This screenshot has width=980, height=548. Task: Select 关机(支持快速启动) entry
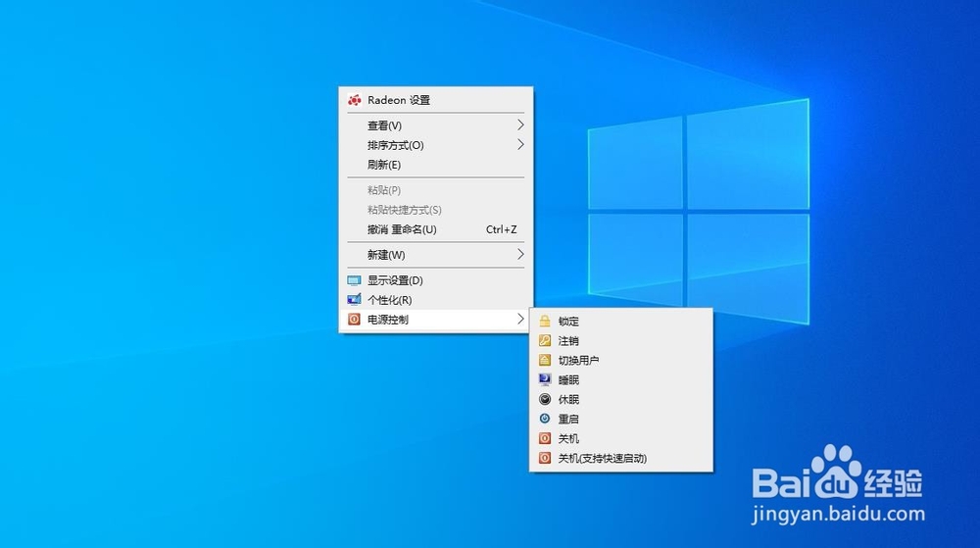620,458
